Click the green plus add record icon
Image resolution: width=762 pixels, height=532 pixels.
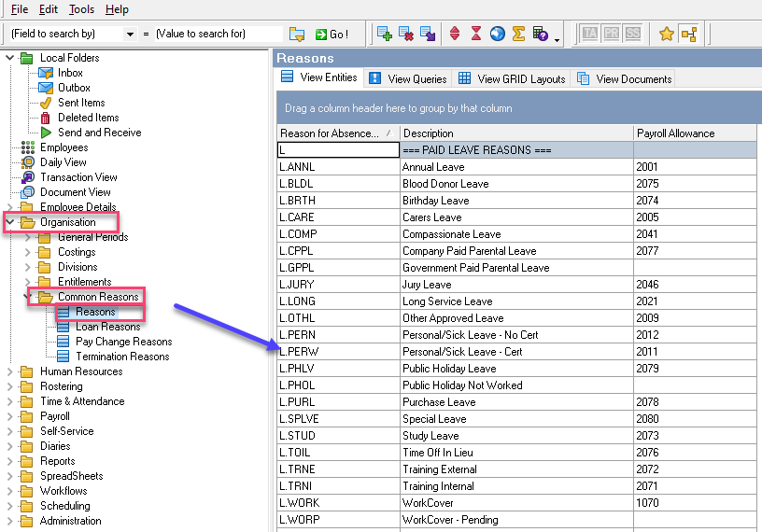tap(384, 34)
